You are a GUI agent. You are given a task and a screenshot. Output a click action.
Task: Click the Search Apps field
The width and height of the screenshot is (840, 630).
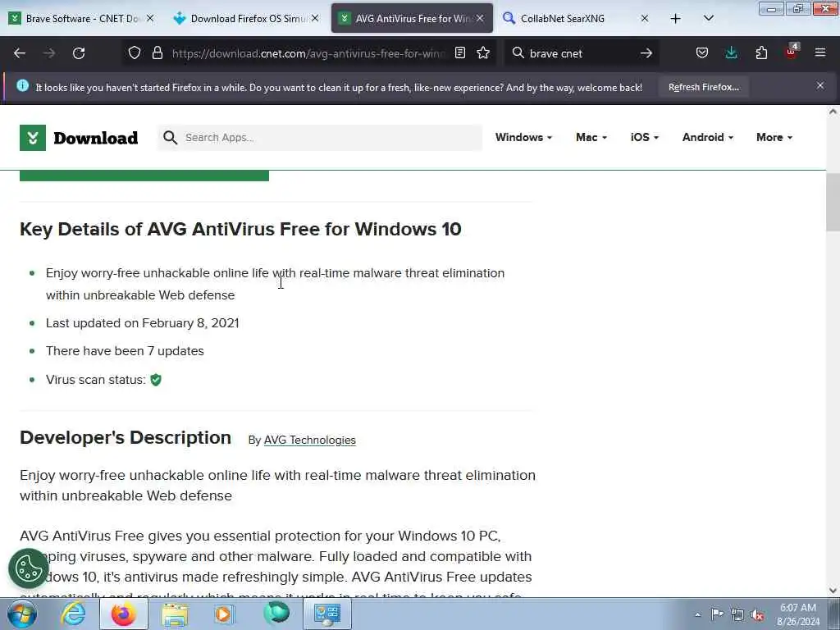point(320,138)
